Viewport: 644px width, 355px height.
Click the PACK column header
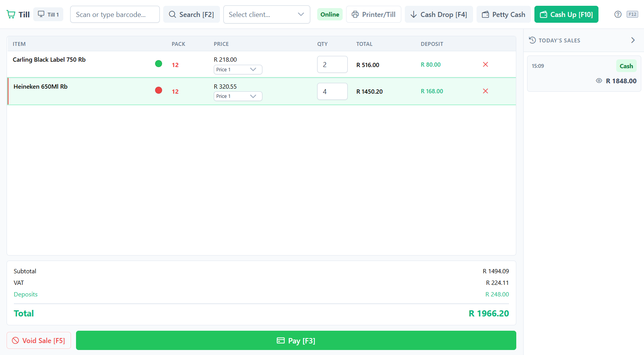[178, 44]
